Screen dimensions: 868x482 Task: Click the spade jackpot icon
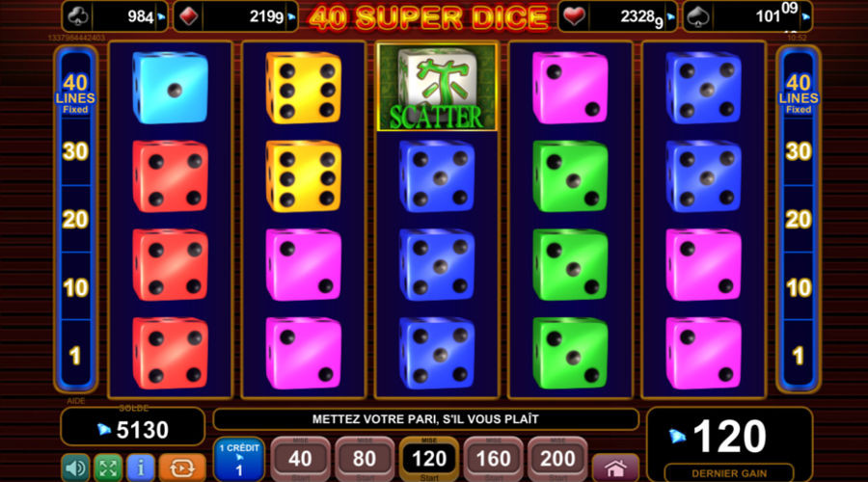coord(697,16)
